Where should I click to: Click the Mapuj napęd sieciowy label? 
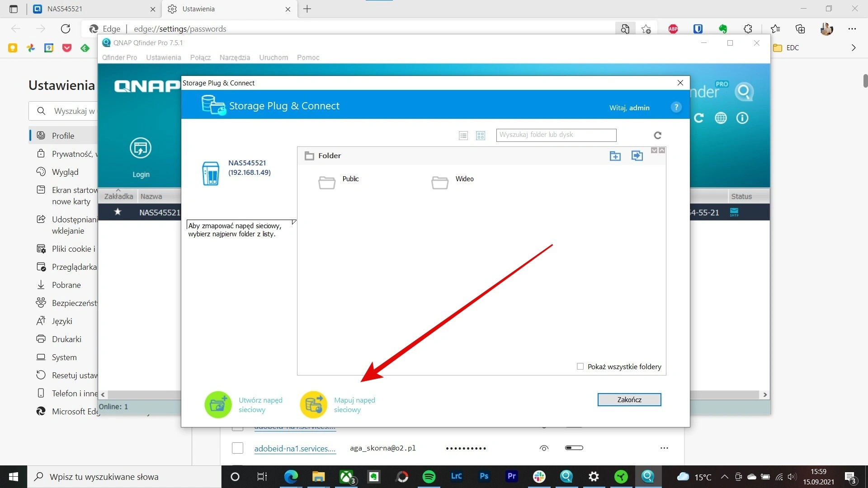(x=354, y=405)
